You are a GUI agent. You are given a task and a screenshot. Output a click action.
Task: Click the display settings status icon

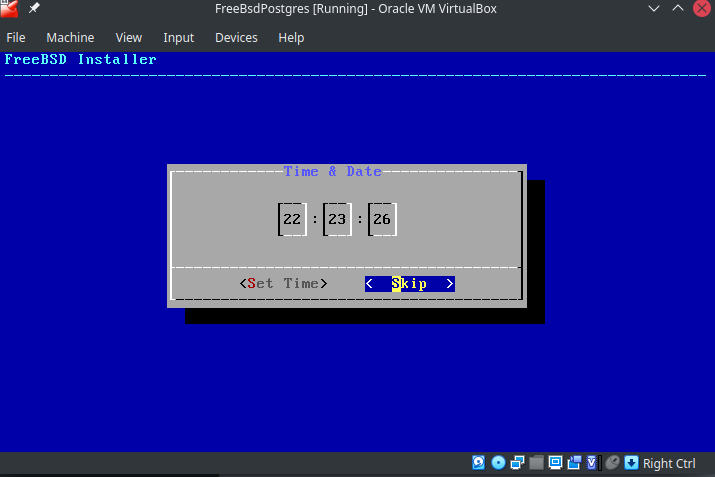555,463
